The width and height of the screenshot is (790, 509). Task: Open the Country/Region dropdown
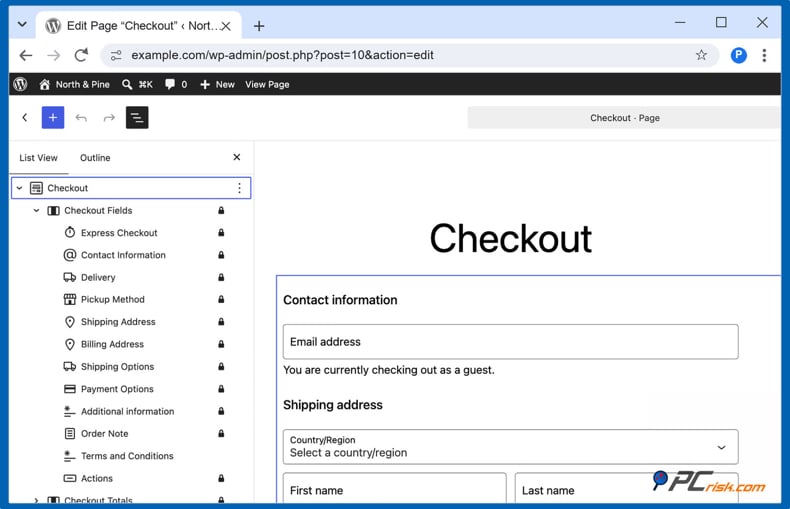point(510,447)
